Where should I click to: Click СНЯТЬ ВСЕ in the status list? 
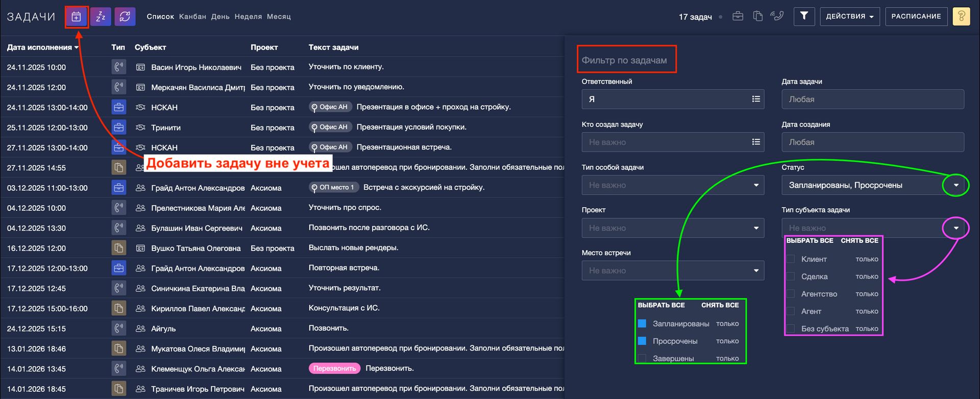coord(720,305)
